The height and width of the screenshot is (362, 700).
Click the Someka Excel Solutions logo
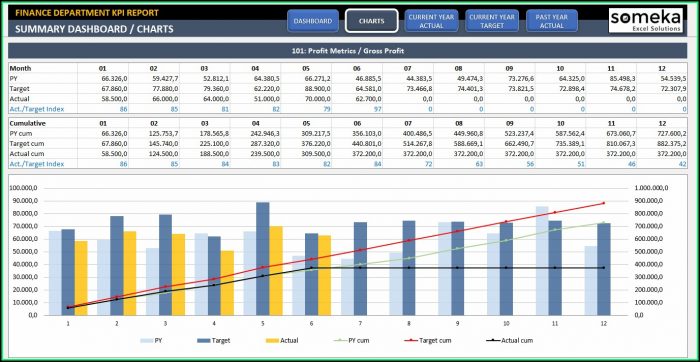[x=646, y=20]
